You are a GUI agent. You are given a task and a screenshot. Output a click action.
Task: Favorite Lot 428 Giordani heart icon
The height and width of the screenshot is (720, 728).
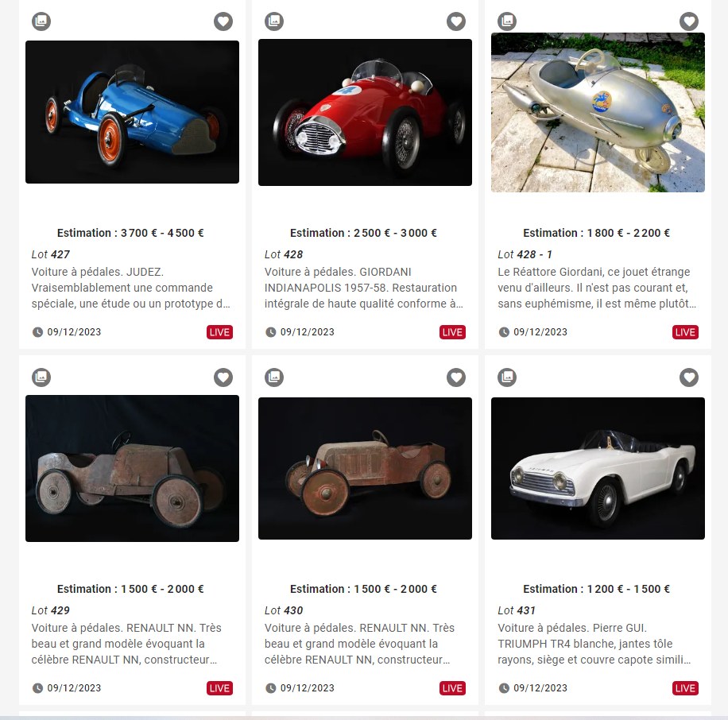point(456,21)
